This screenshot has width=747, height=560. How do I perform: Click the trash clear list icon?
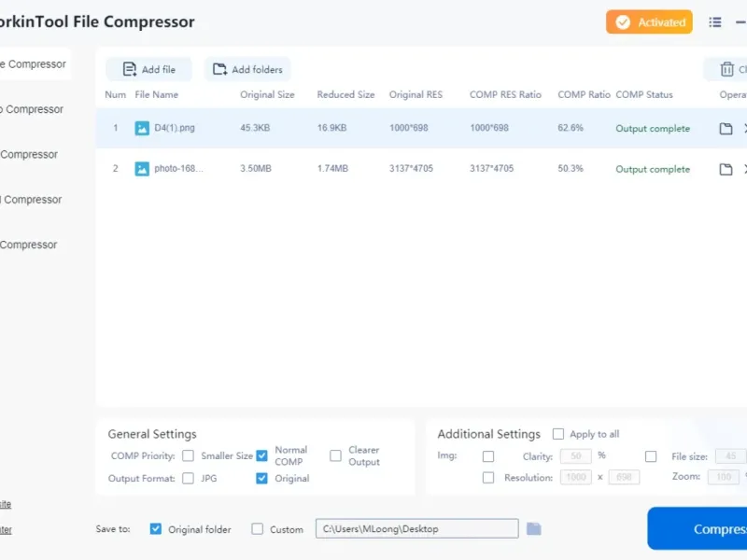(x=726, y=69)
